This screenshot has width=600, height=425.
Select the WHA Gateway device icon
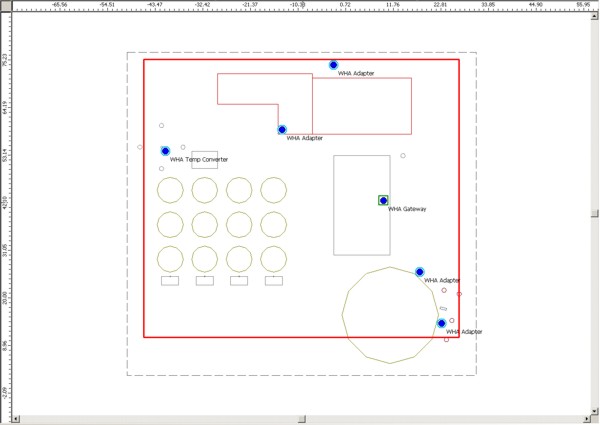(x=384, y=201)
